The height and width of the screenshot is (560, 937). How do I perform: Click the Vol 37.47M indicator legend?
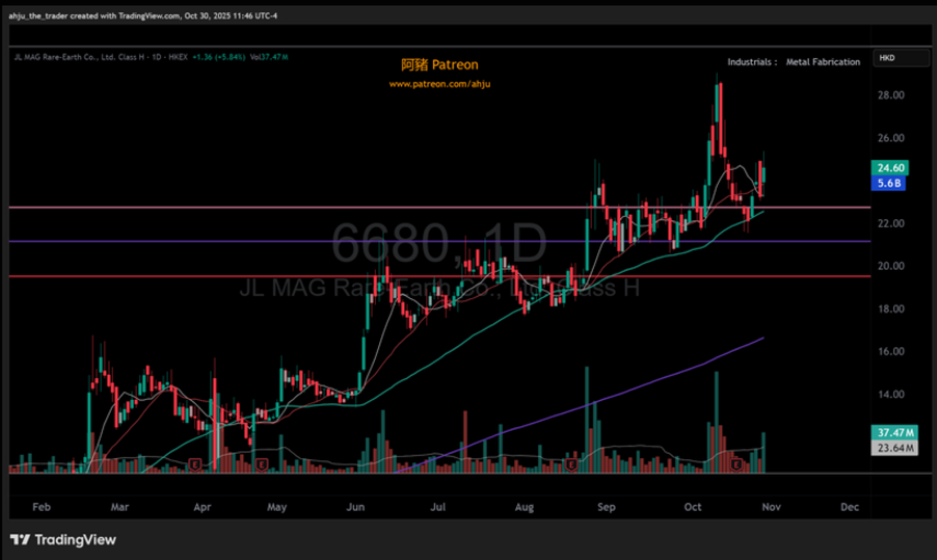(269, 57)
